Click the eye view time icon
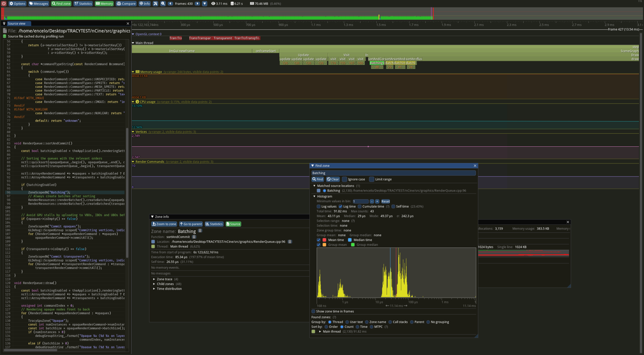Viewport: 644px width, 355px height. [x=213, y=4]
